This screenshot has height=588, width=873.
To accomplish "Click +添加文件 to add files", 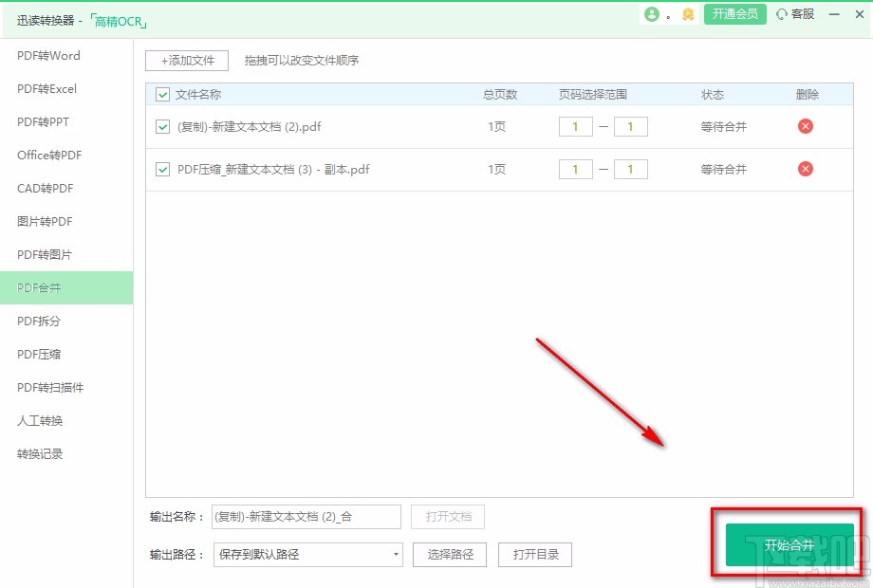I will 186,60.
